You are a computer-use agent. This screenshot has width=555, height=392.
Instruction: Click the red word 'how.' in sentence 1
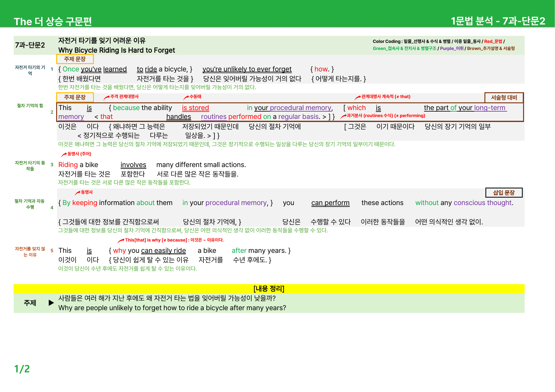pyautogui.click(x=322, y=69)
